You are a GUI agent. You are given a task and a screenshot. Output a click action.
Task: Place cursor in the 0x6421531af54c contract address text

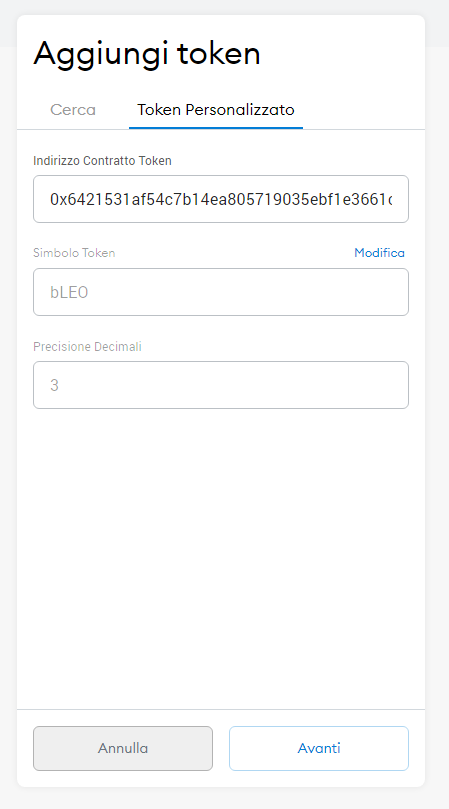(x=221, y=199)
